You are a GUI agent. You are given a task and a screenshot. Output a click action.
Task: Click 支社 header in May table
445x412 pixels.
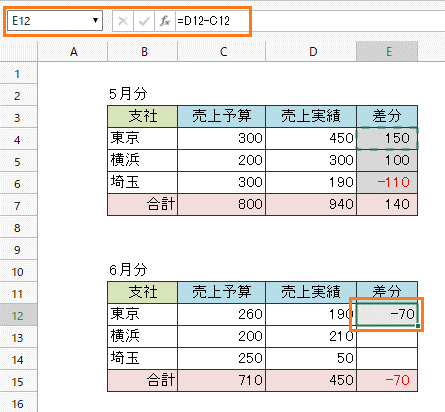pos(143,116)
